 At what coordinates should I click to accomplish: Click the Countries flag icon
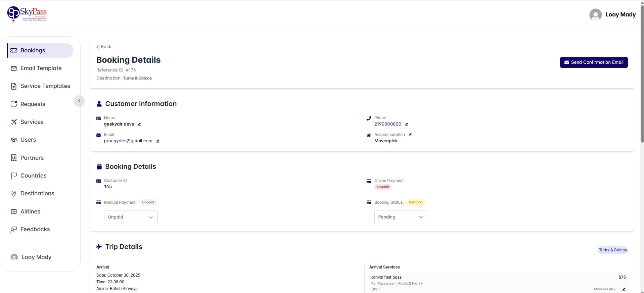(14, 176)
